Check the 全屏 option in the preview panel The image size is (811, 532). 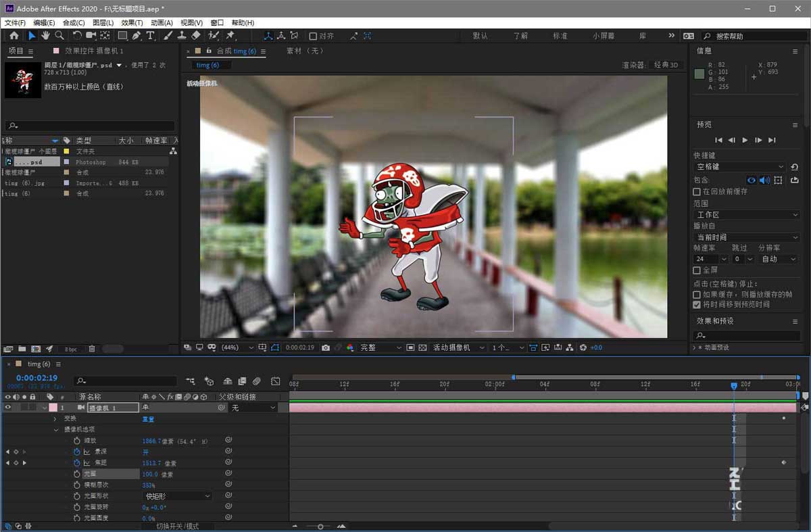click(x=697, y=270)
